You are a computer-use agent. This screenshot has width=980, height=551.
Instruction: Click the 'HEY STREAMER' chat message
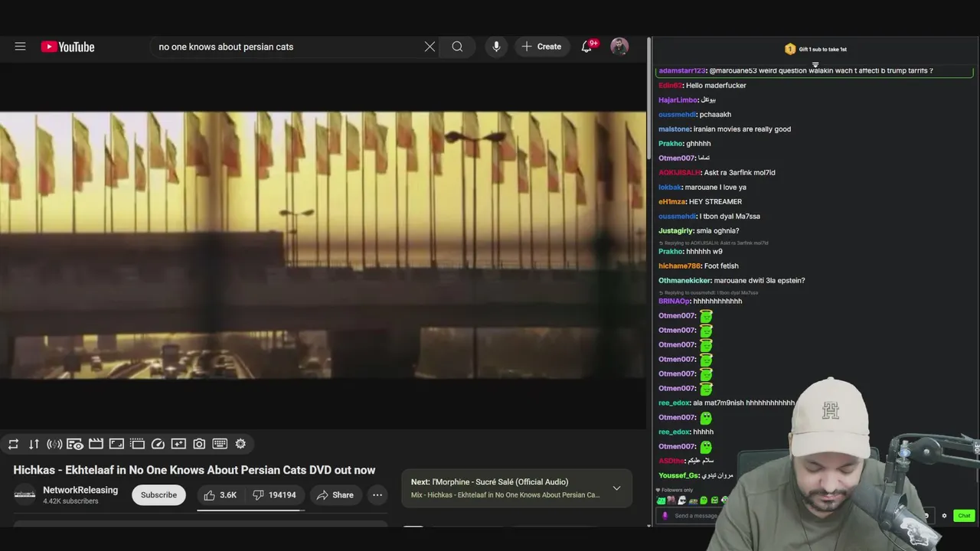coord(715,202)
